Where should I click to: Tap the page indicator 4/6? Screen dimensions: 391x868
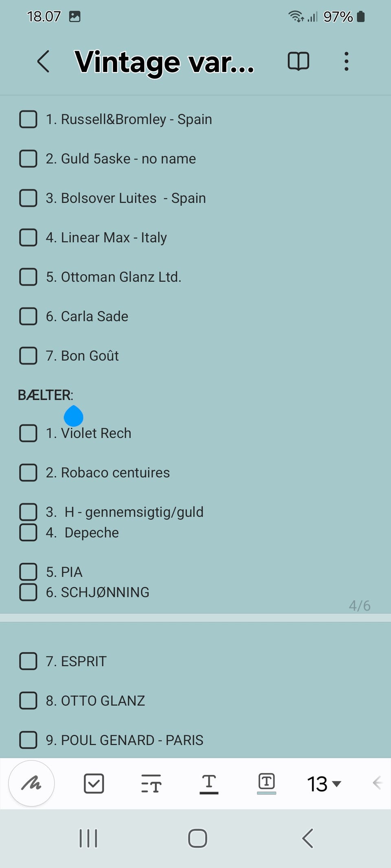[x=359, y=606]
